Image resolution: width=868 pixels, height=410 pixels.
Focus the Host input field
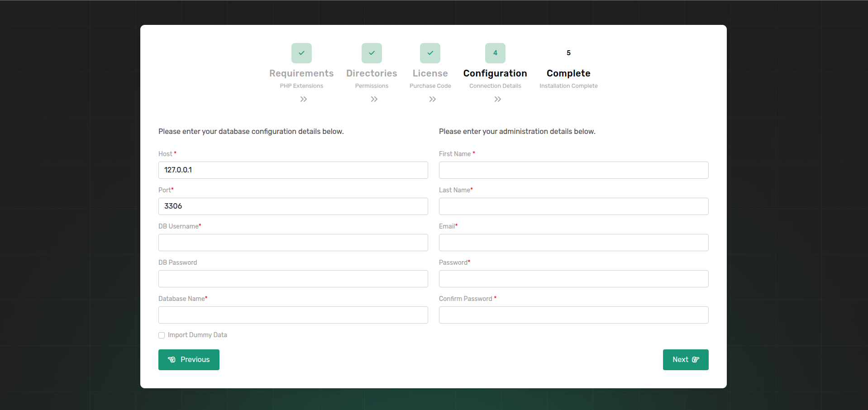tap(293, 170)
